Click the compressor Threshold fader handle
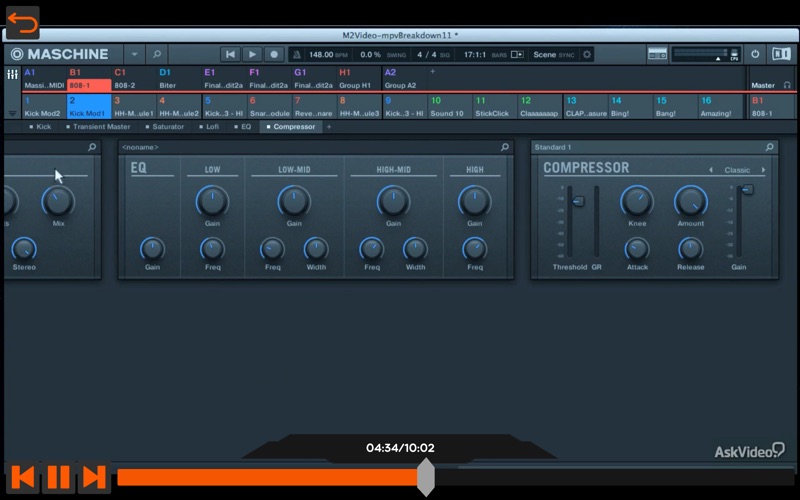The image size is (800, 500). [578, 202]
